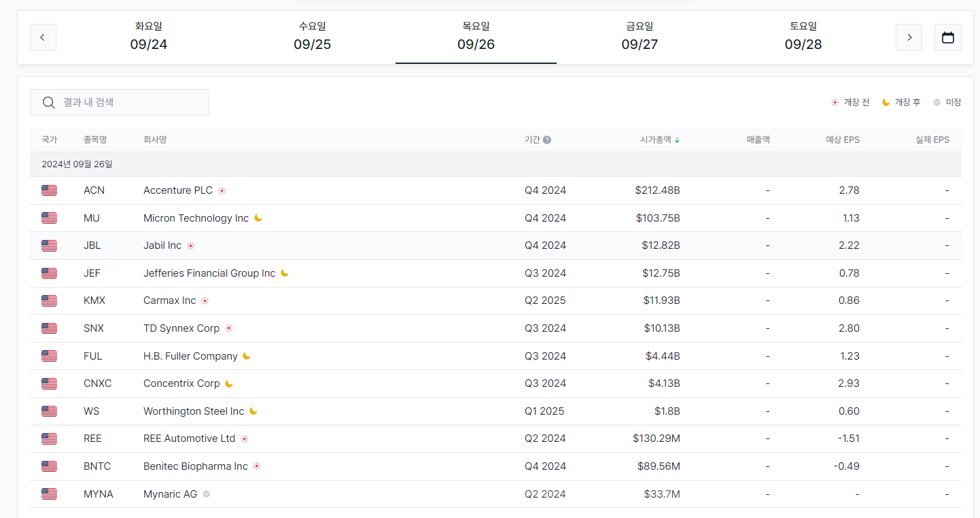Click the sort arrow beside 시가총액
This screenshot has width=980, height=518.
coord(677,140)
